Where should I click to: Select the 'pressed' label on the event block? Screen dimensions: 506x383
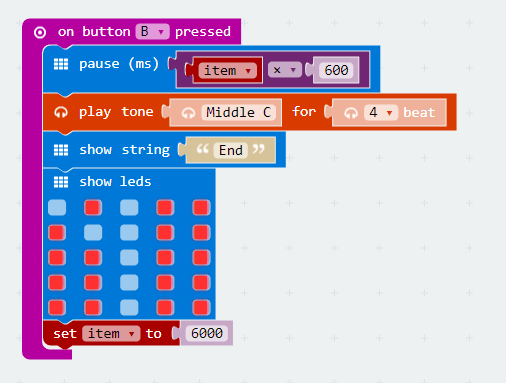tap(203, 32)
